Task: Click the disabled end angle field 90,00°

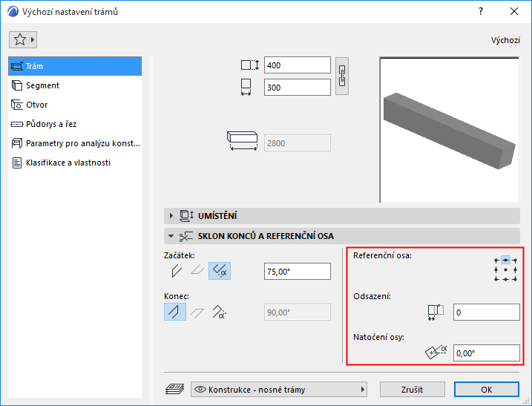Action: tap(298, 312)
